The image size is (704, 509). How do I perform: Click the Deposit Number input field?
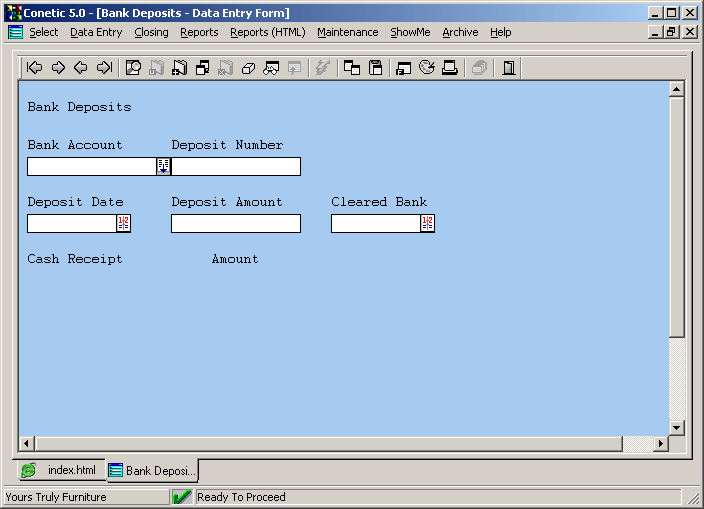[x=236, y=166]
